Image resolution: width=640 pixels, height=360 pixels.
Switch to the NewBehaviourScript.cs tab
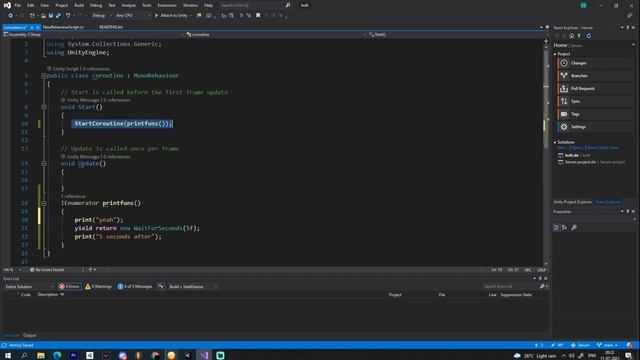click(x=63, y=27)
